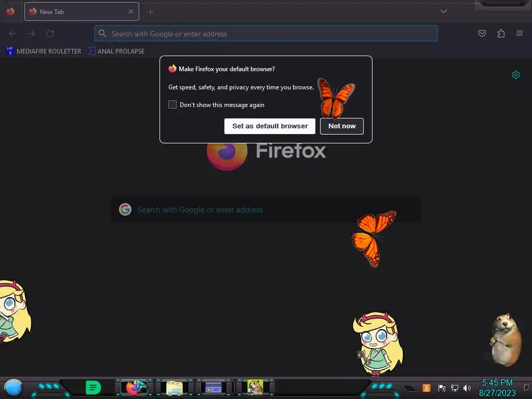Go back with the back arrow
Screen dimensions: 532x399
coord(12,34)
